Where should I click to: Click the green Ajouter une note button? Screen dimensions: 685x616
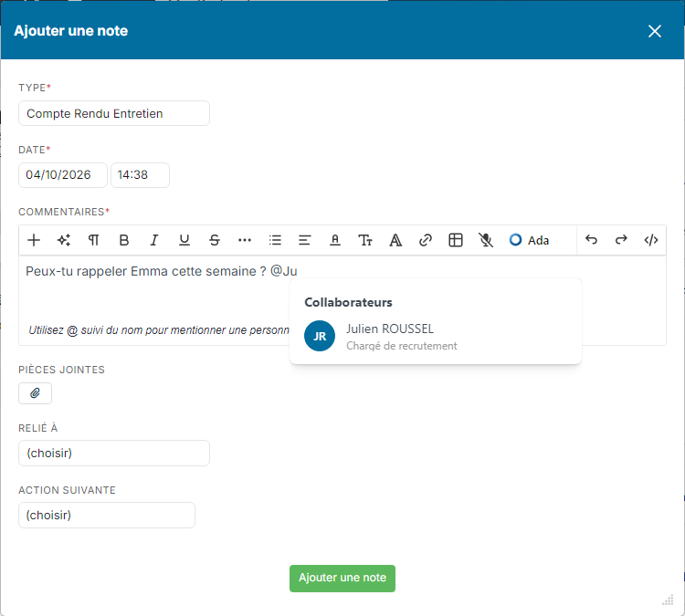coord(342,579)
